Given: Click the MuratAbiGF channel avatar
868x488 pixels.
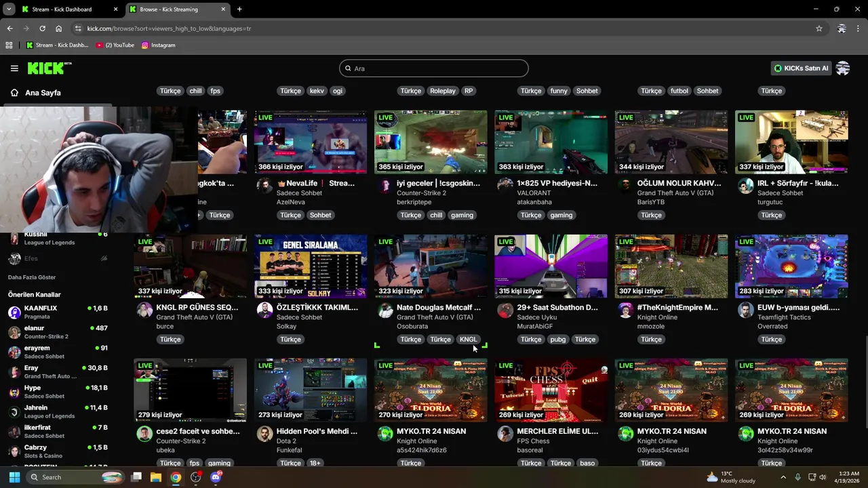Looking at the screenshot, I should click(505, 310).
